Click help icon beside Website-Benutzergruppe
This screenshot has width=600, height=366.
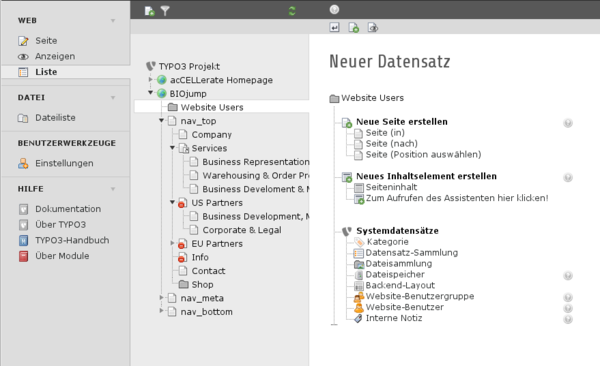[x=568, y=297]
